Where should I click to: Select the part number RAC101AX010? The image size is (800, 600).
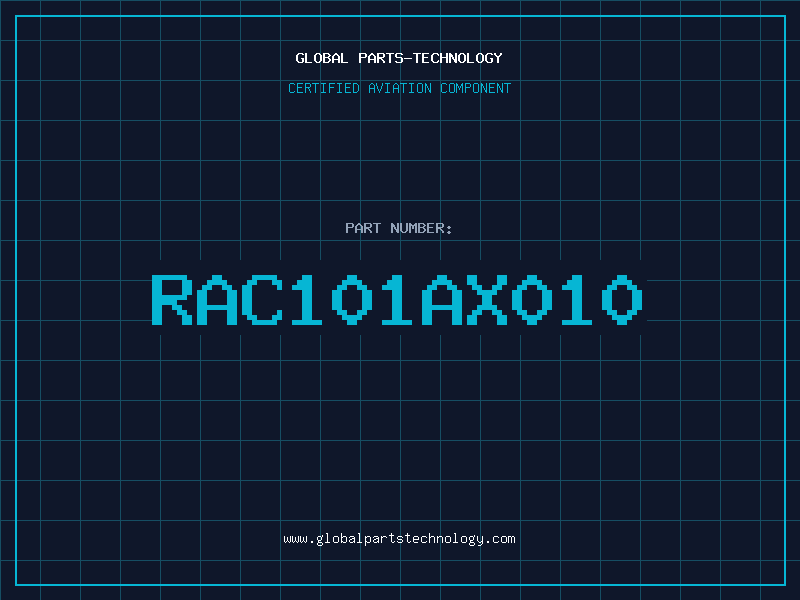point(397,299)
